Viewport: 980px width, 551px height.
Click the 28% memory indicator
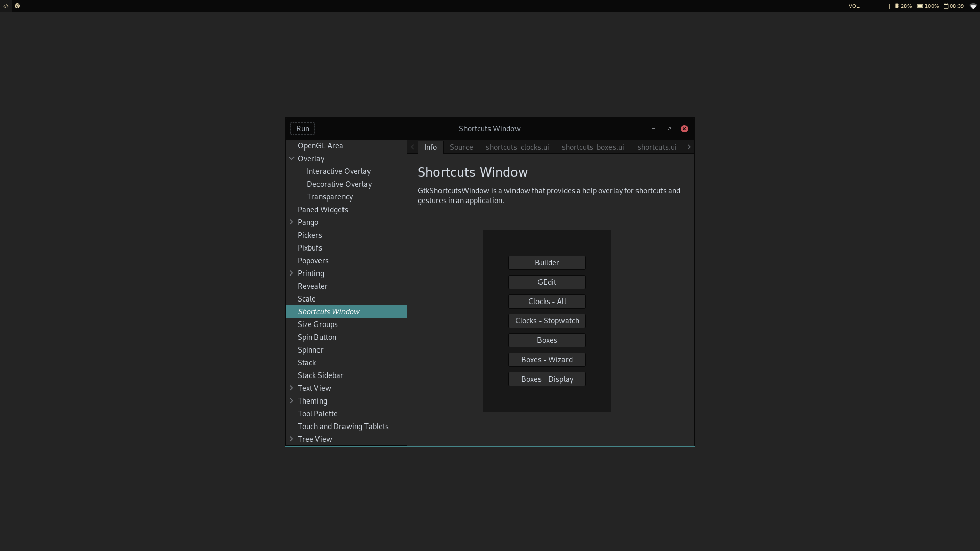point(903,6)
